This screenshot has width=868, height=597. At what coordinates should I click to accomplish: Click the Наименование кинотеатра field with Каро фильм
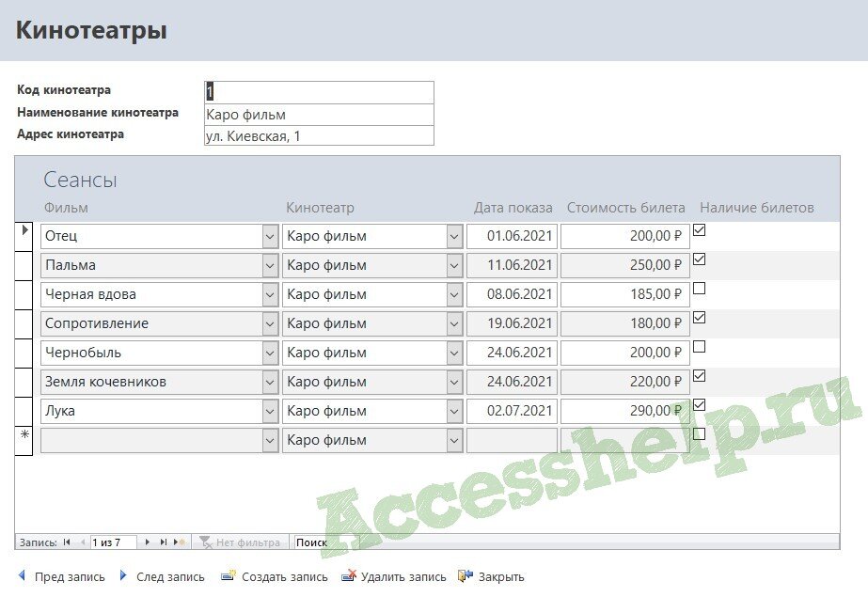(x=319, y=115)
